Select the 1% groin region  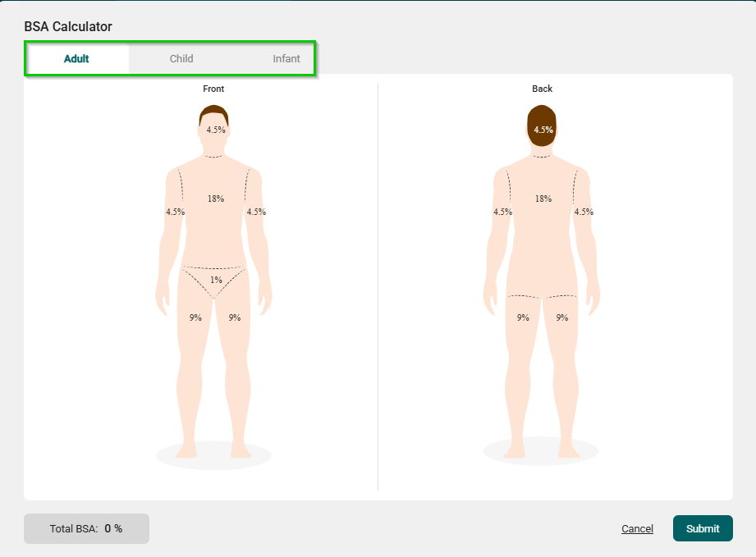click(x=215, y=280)
